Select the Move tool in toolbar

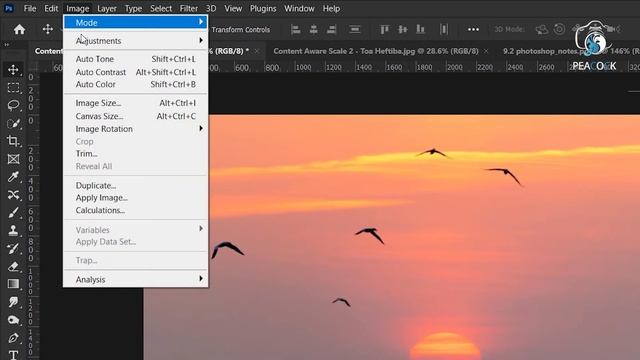pos(13,69)
